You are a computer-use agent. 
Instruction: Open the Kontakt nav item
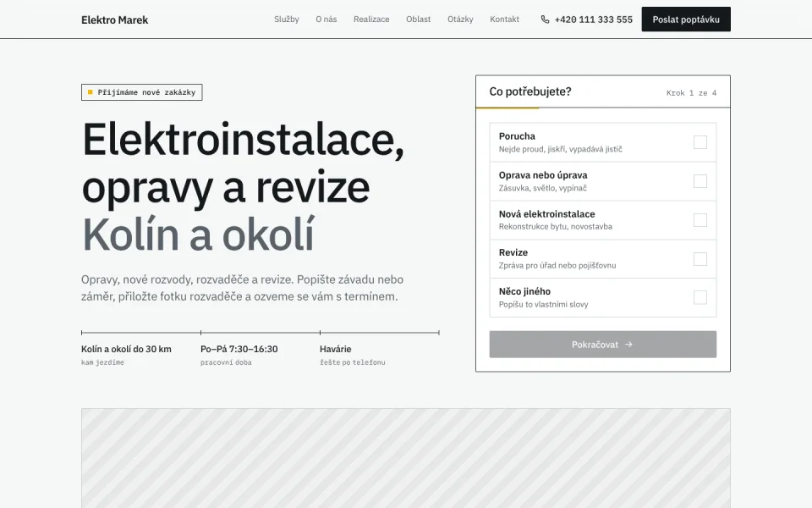point(504,19)
